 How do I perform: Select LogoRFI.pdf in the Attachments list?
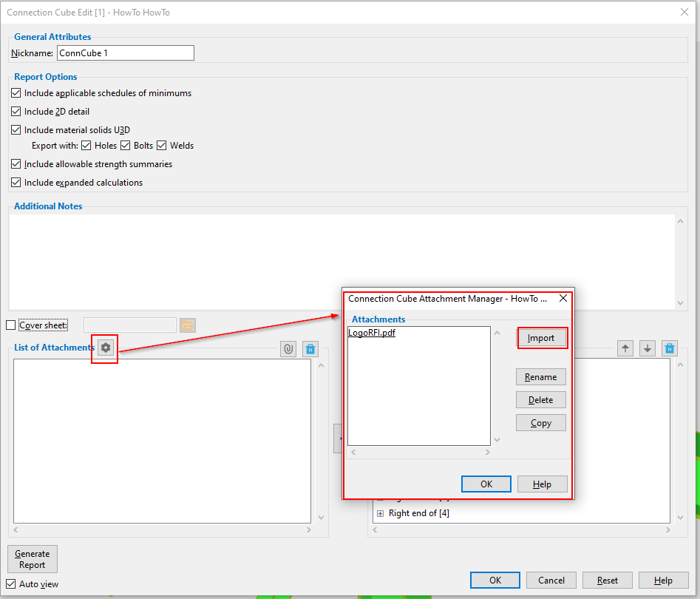tap(371, 333)
